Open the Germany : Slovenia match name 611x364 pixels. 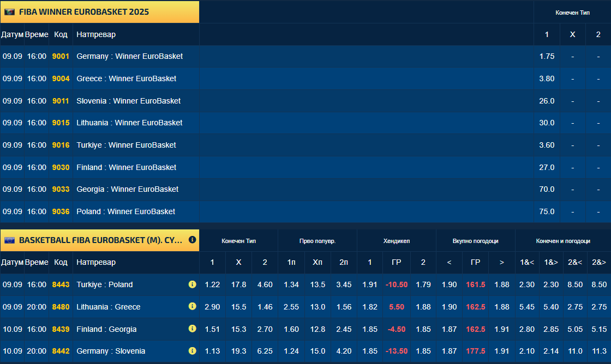point(111,351)
